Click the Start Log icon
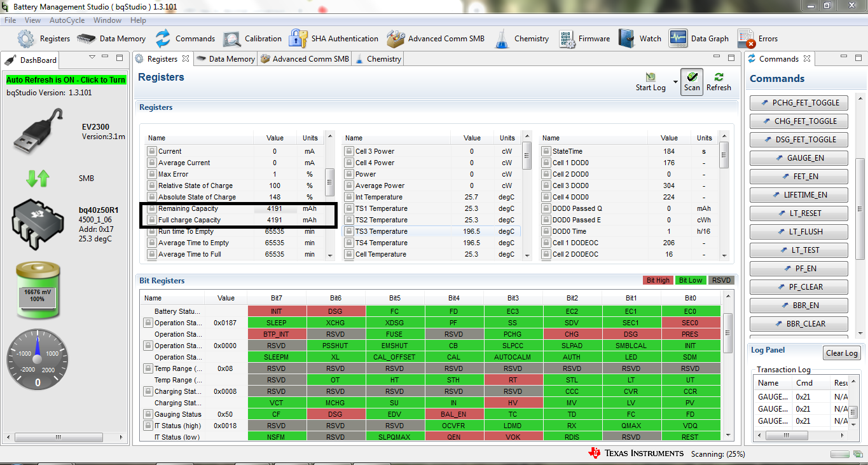The height and width of the screenshot is (465, 868). point(651,77)
